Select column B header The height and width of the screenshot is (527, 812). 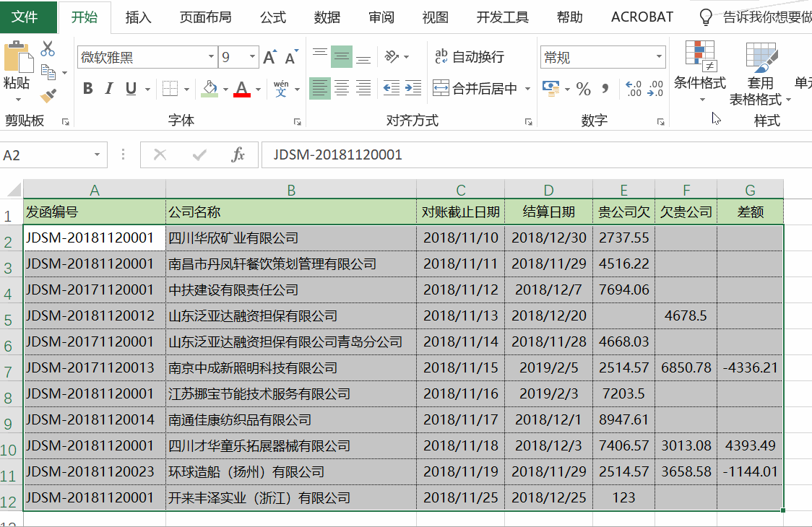(291, 190)
